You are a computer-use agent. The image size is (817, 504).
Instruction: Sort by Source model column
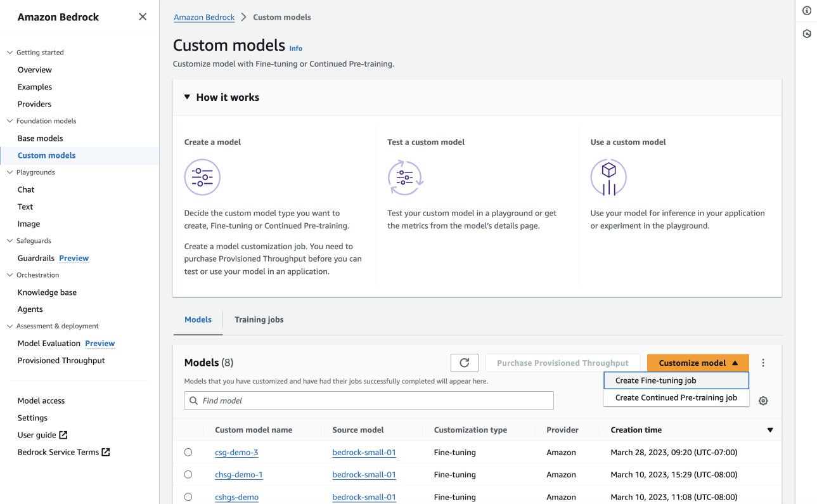tap(358, 430)
